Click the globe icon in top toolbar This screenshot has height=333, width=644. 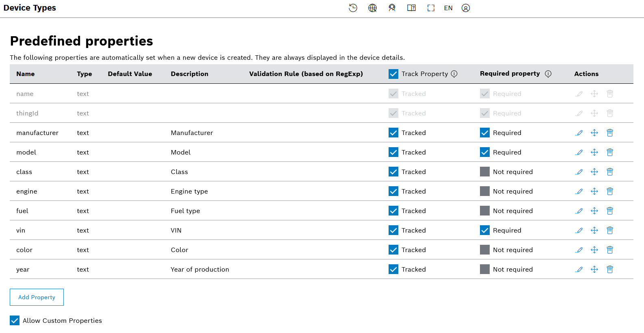click(372, 8)
